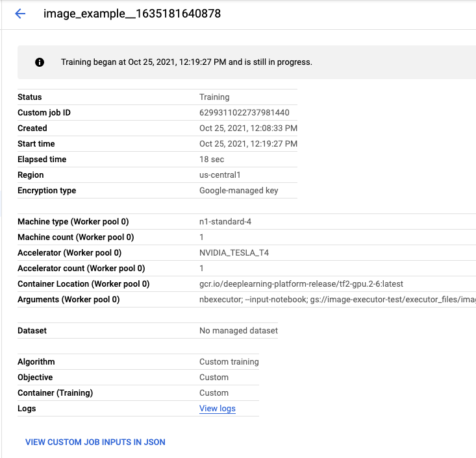Click the No managed dataset value
The height and width of the screenshot is (458, 476).
[238, 331]
